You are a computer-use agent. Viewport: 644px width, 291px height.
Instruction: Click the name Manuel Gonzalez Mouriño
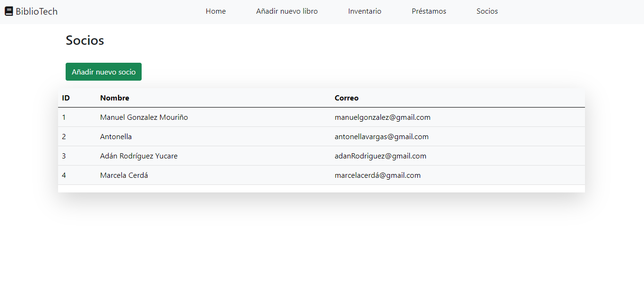pos(144,117)
